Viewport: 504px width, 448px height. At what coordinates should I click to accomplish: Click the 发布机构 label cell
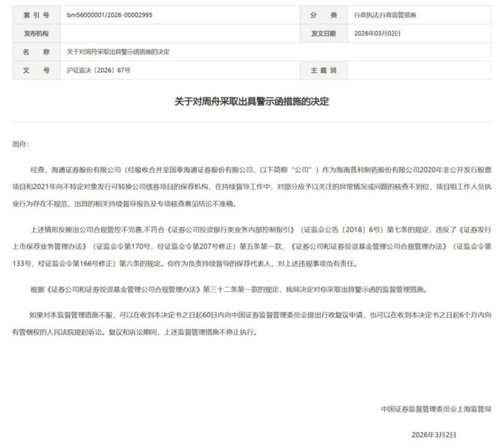tap(36, 34)
